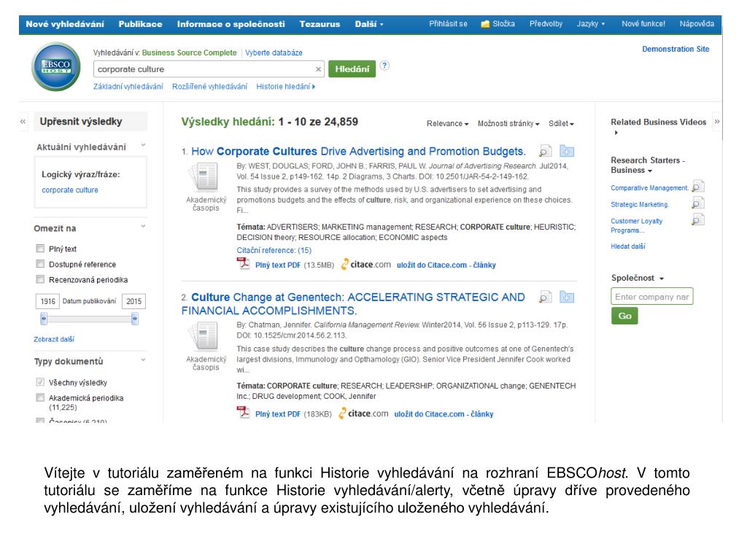Click the Enter company name field
The height and width of the screenshot is (560, 747).
[651, 297]
